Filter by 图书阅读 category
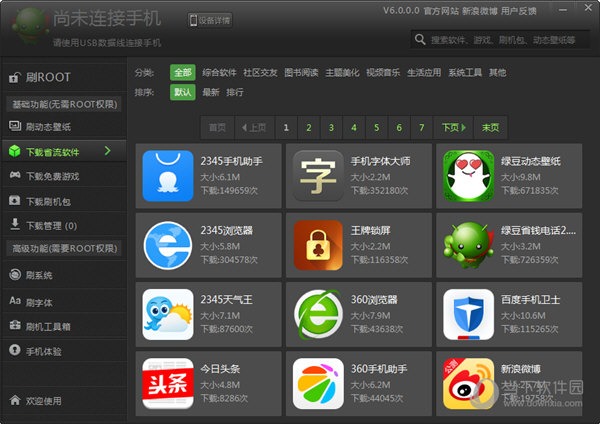Image resolution: width=600 pixels, height=424 pixels. tap(301, 72)
